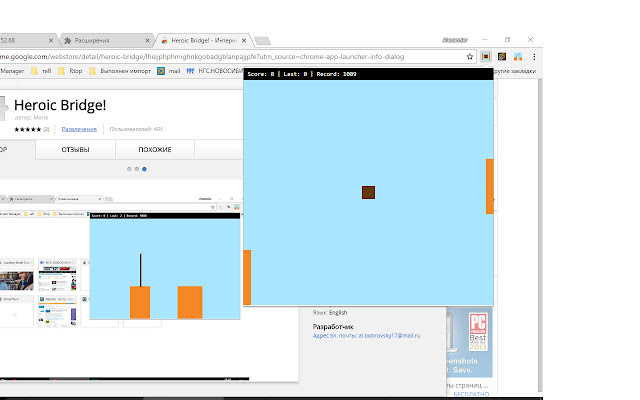This screenshot has height=400, width=640.
Task: Click the first orange extension icon in toolbar
Action: point(485,57)
